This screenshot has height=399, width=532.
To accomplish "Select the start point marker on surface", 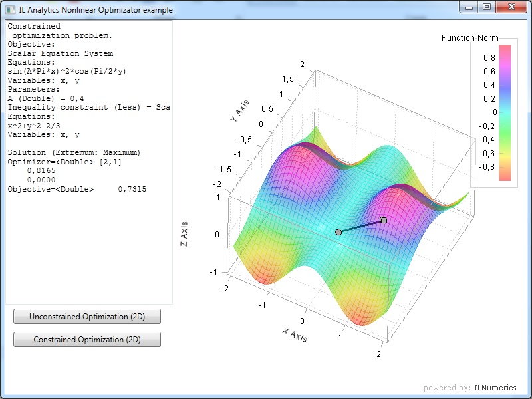I will [x=338, y=232].
